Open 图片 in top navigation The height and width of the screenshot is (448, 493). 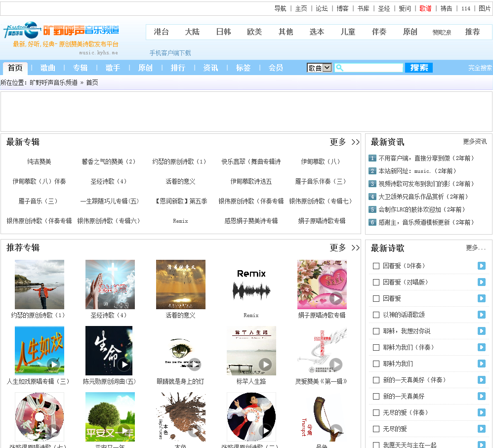click(x=485, y=8)
